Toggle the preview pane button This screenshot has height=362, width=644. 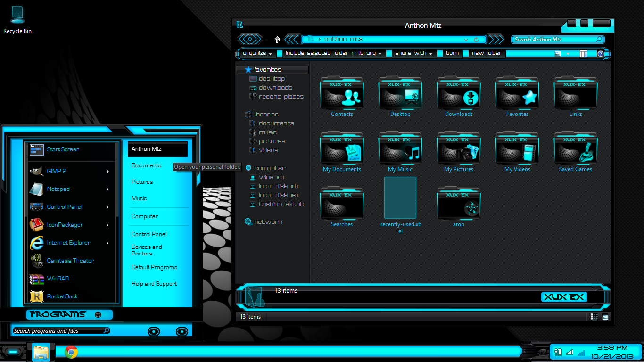(583, 54)
